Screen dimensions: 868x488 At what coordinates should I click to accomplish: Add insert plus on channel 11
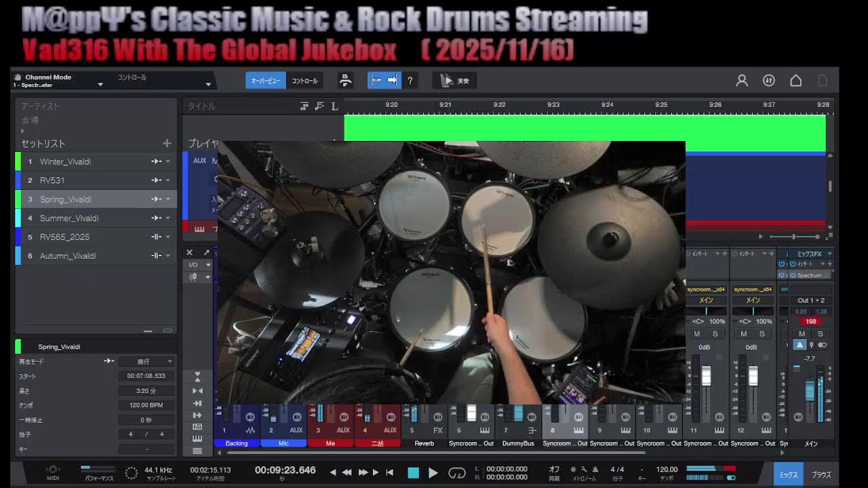[725, 253]
